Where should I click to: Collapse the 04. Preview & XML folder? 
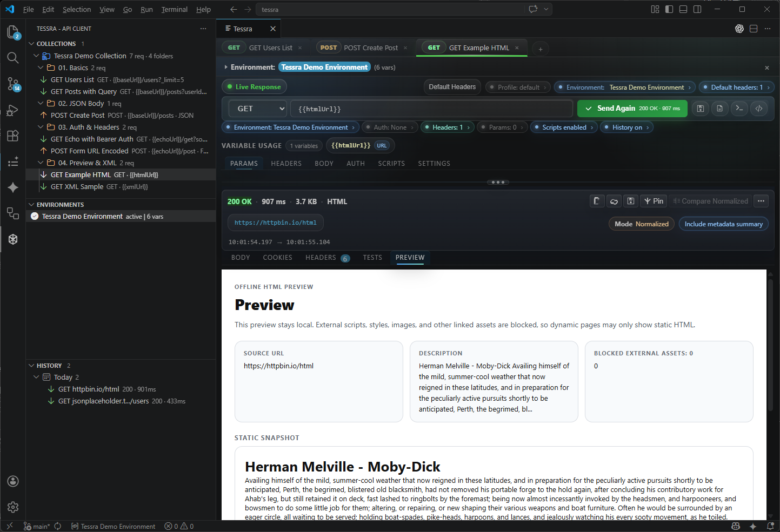40,163
